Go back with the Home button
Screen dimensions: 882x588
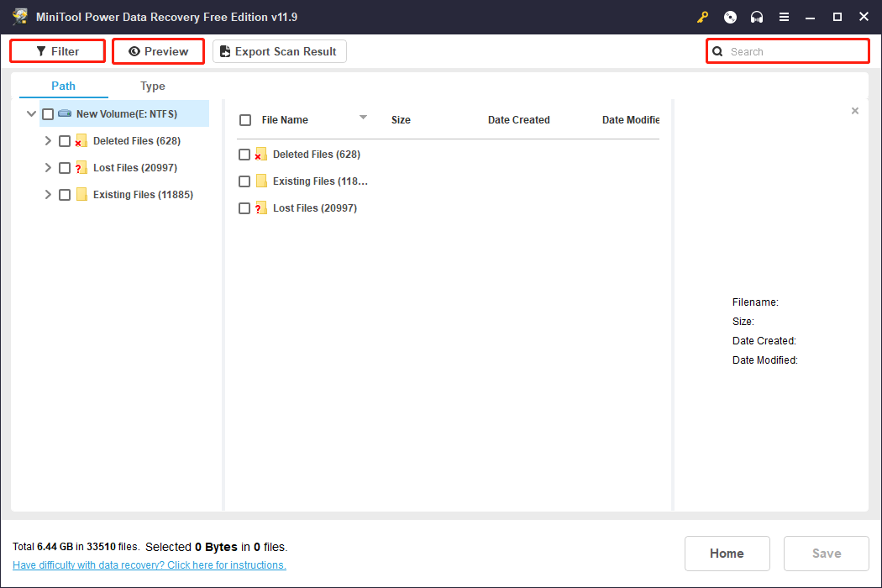click(727, 554)
